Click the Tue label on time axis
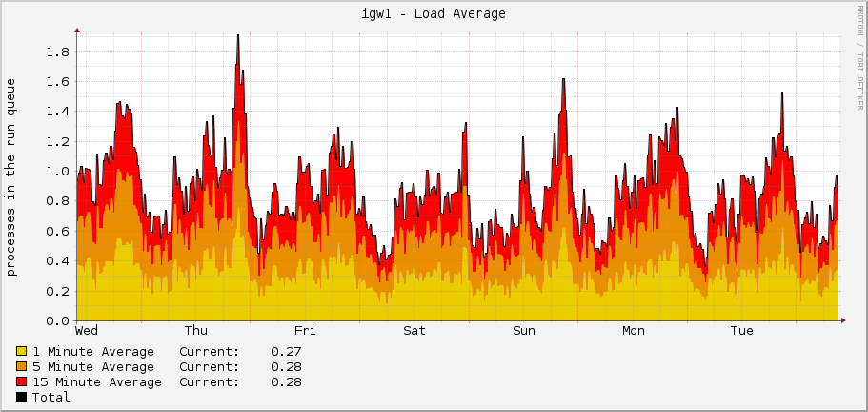This screenshot has width=868, height=412. 742,331
